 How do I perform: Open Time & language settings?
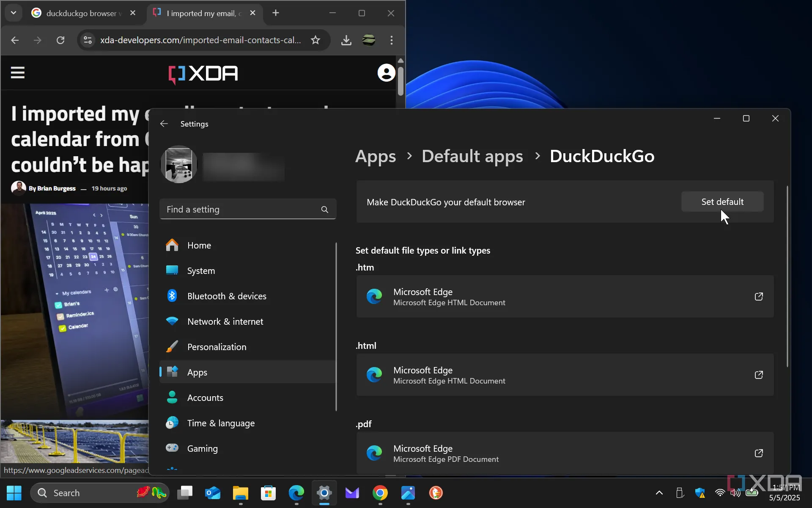[248, 423]
